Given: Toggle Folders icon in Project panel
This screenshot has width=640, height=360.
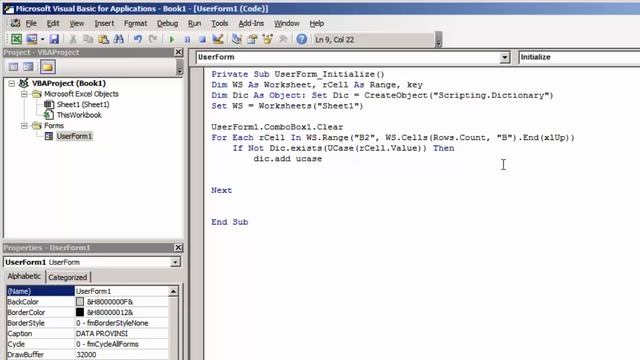Looking at the screenshot, I should (47, 67).
